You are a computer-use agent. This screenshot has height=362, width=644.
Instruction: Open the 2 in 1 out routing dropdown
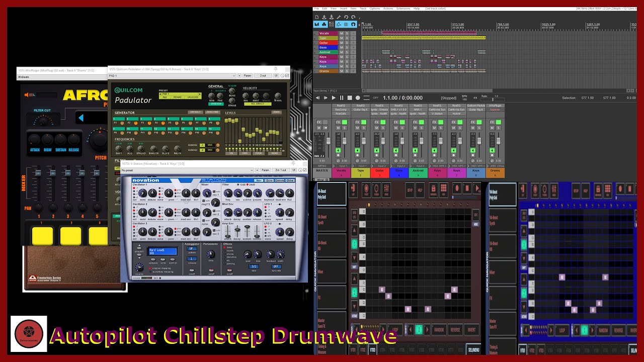pos(281,170)
